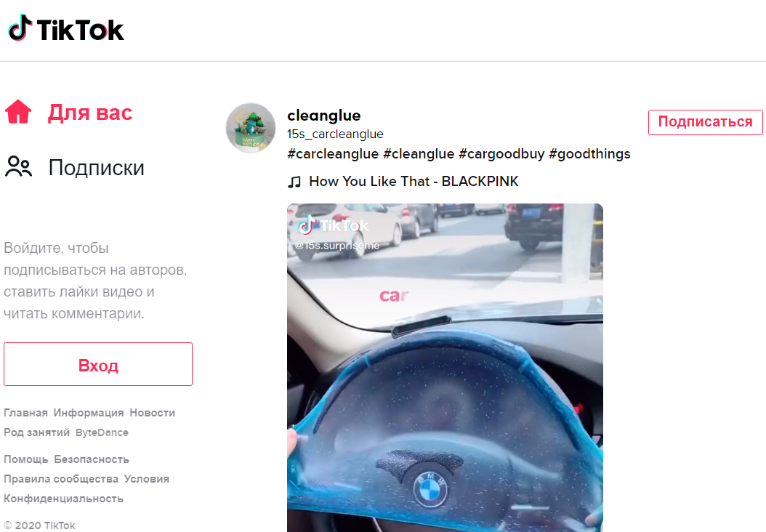Open the Конфиденциальность footer link
766x532 pixels.
63,499
